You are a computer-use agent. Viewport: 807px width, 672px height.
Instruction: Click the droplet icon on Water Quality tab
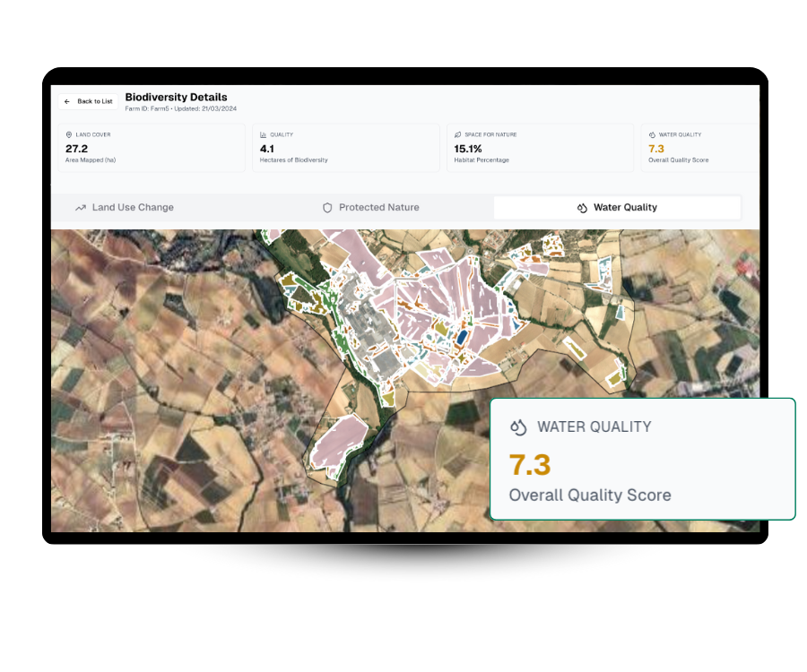(x=582, y=207)
